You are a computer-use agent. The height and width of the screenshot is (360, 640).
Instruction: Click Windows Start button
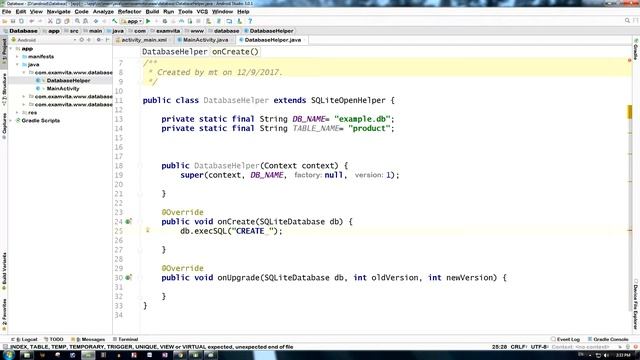[x=9, y=355]
